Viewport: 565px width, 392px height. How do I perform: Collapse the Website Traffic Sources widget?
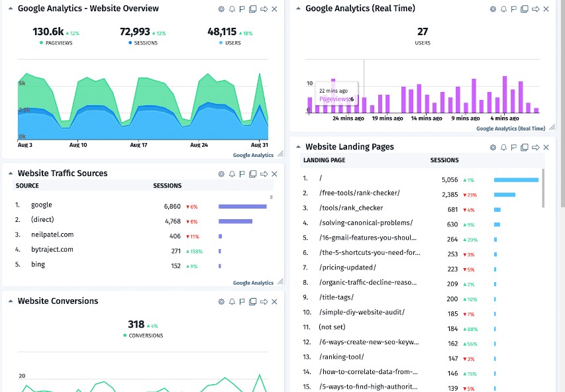point(11,173)
